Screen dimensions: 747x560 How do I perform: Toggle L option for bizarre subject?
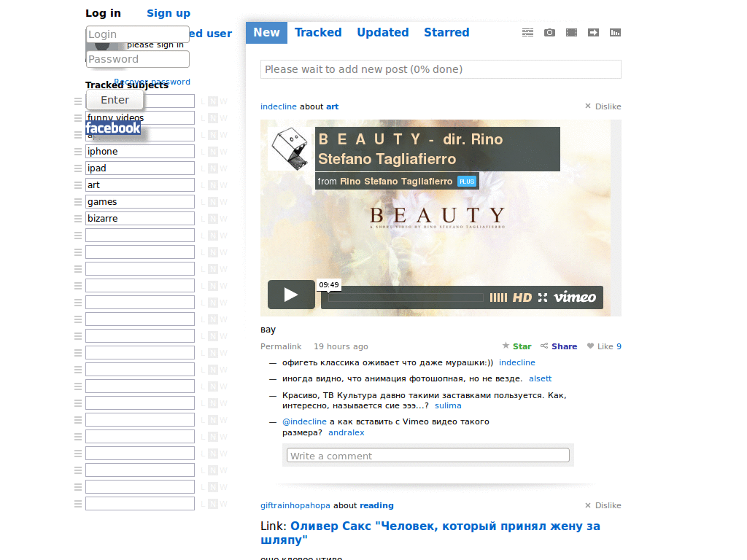203,219
